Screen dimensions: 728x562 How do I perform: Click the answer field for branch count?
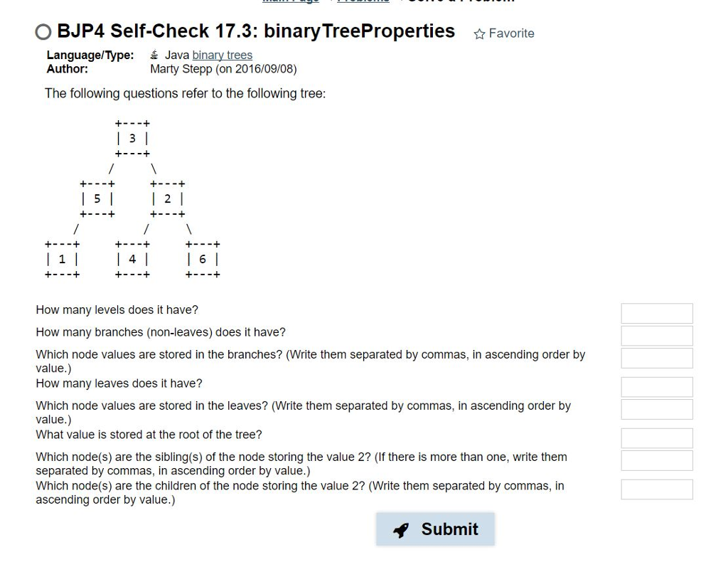pyautogui.click(x=657, y=335)
